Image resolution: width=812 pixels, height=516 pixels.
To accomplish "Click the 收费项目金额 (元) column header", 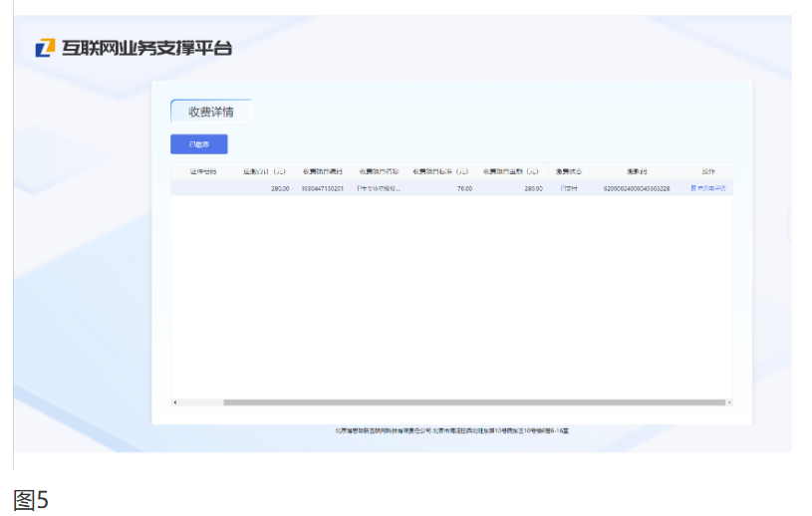I will click(x=511, y=171).
